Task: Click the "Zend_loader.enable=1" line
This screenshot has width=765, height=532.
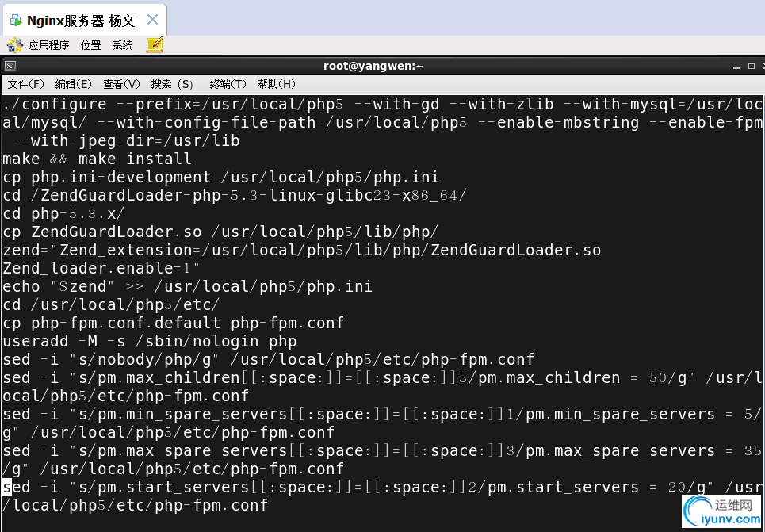Action: pyautogui.click(x=101, y=268)
